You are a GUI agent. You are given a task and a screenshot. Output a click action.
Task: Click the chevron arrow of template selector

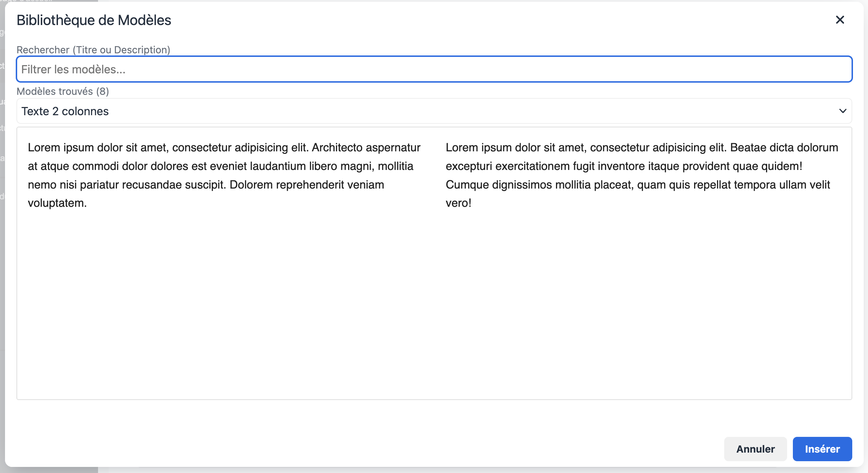click(842, 111)
